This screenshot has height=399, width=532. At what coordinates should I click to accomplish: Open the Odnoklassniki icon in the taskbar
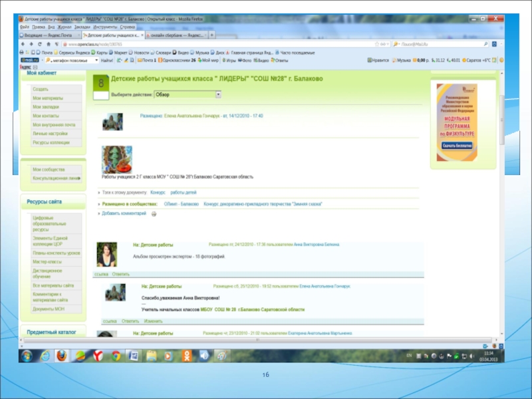pyautogui.click(x=187, y=356)
